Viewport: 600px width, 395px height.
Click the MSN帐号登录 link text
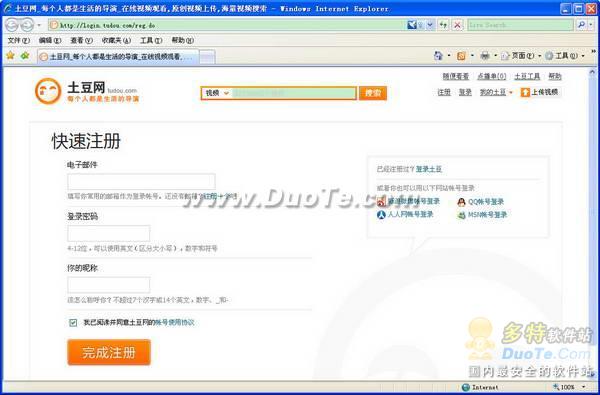[488, 215]
